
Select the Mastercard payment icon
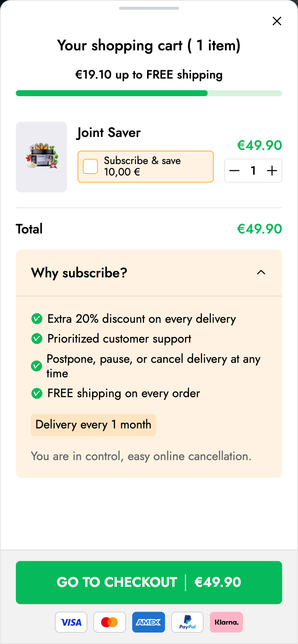click(110, 622)
